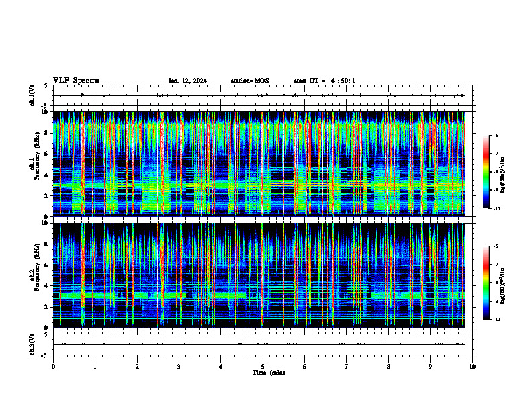Click the ch.2 spectrogram plot area
This screenshot has width=532, height=411.
coord(259,275)
